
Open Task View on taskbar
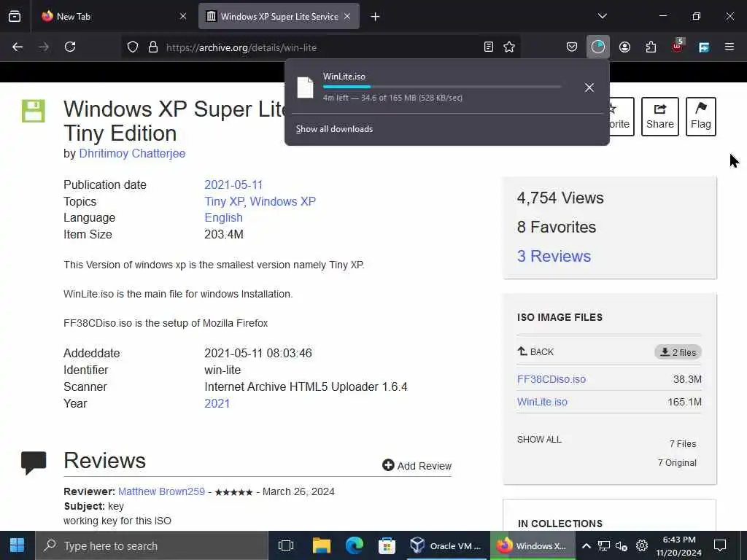pos(286,545)
